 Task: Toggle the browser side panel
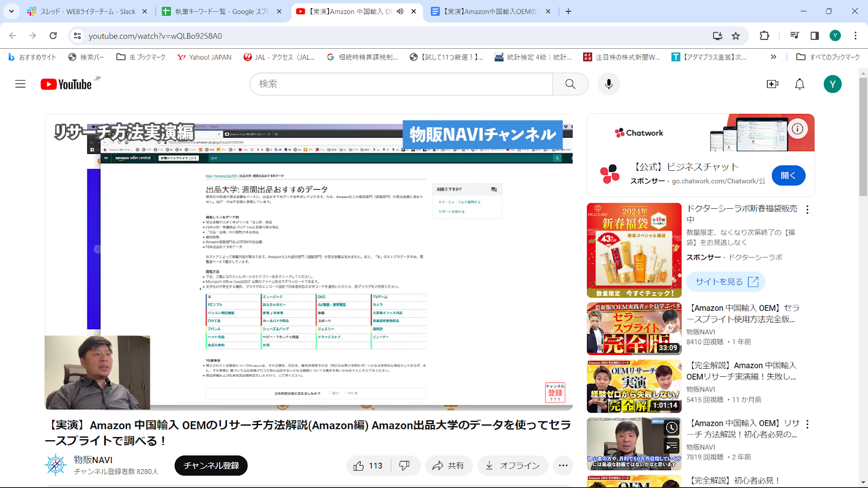click(x=814, y=36)
